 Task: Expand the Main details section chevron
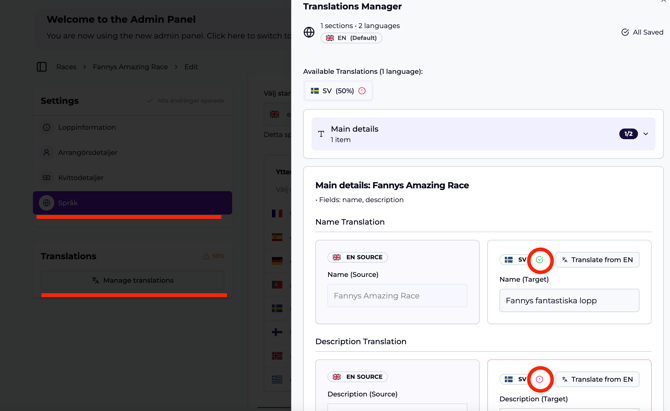pyautogui.click(x=646, y=134)
